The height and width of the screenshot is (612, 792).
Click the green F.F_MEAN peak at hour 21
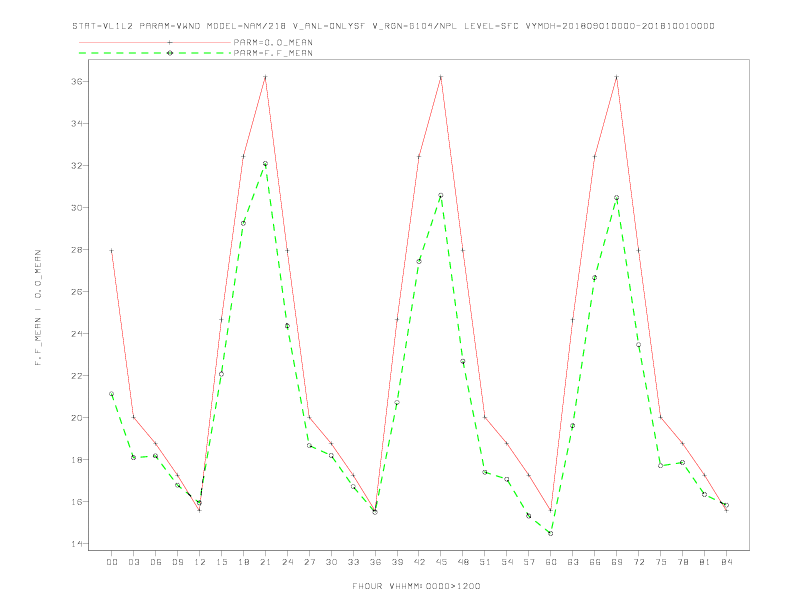click(x=265, y=164)
